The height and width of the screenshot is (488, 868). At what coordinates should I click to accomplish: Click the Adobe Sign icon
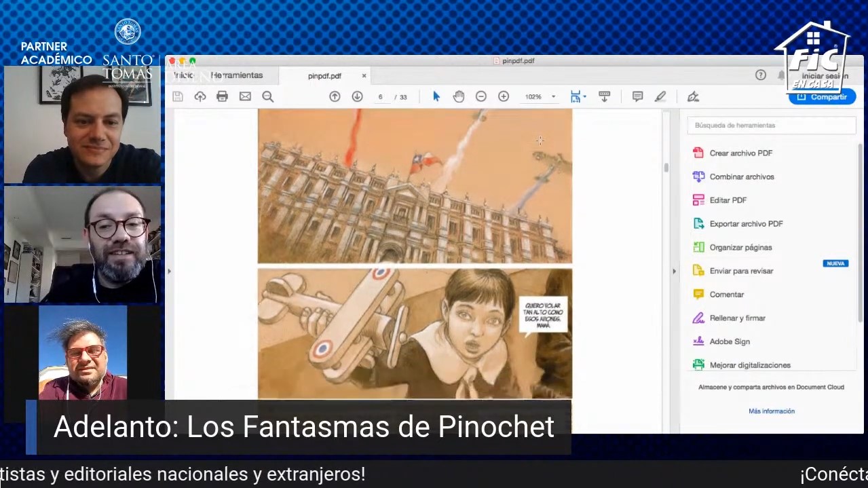(698, 341)
